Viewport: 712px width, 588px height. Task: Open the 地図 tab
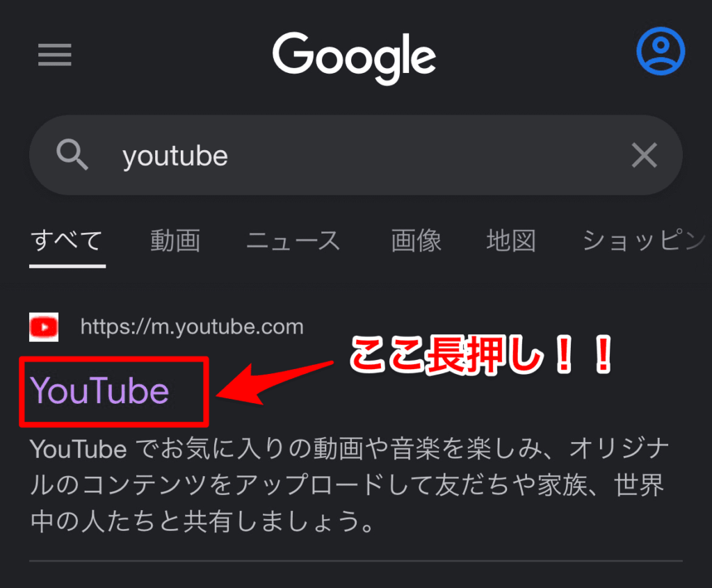coord(511,240)
